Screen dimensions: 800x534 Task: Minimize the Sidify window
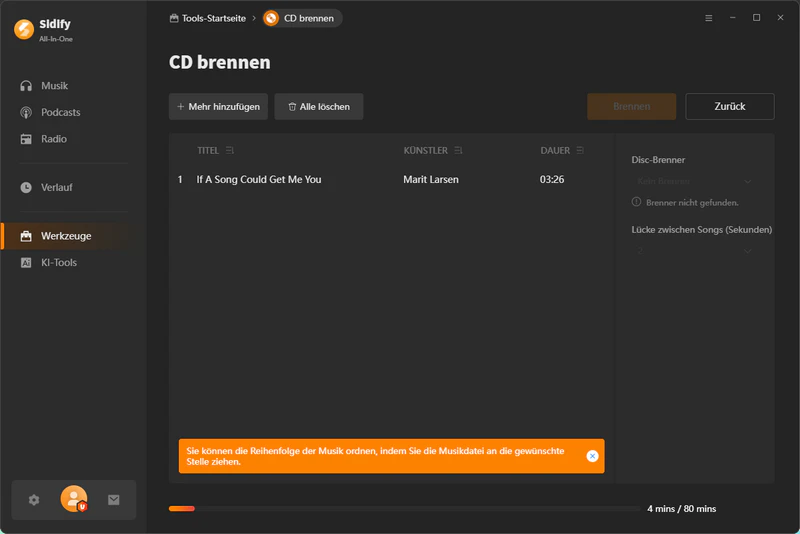coord(733,18)
